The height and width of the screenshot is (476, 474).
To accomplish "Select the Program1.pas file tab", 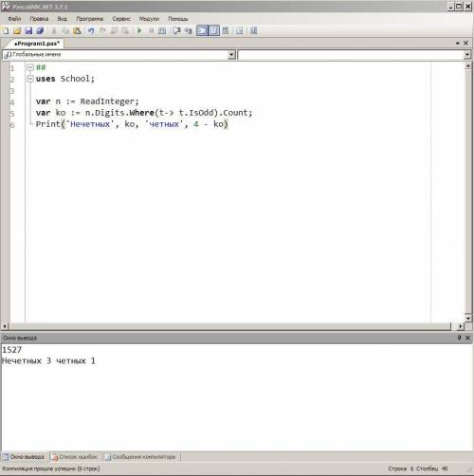I will click(x=37, y=44).
